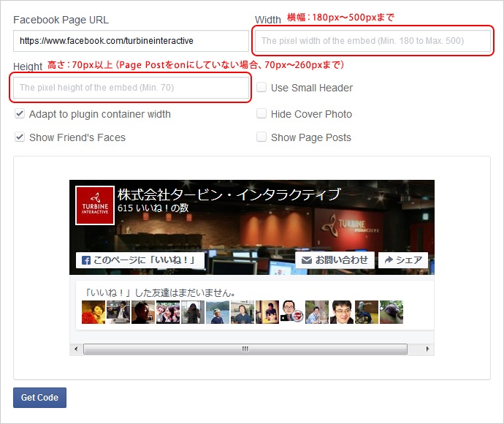Click the お問い合わせ contact button
Screen dimensions: 504x424
pos(335,260)
